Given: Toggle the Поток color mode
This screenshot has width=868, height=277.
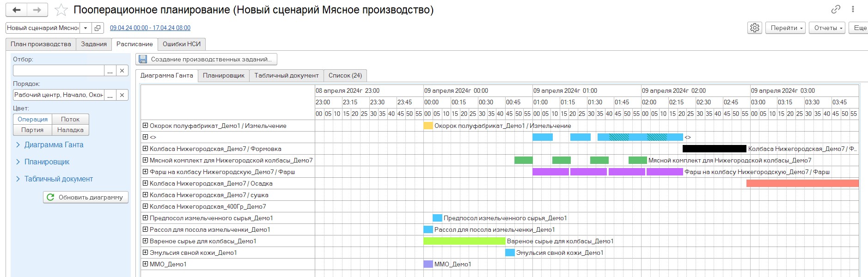Looking at the screenshot, I should point(70,119).
